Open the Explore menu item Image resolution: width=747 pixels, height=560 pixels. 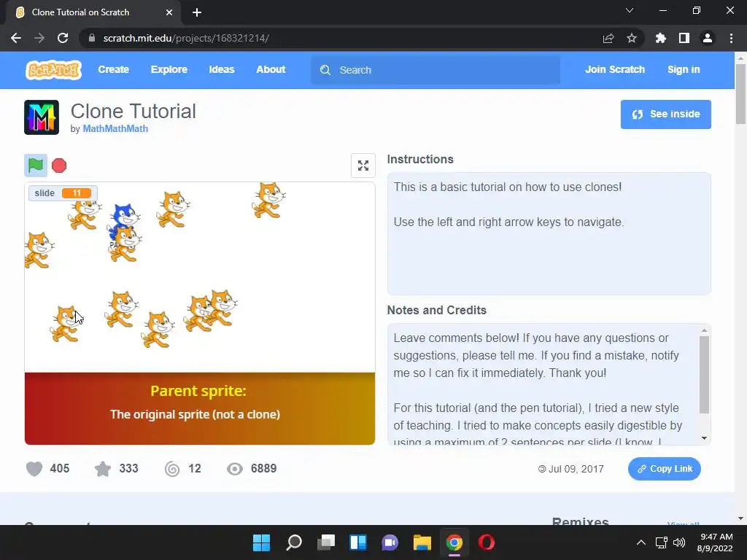click(x=169, y=69)
